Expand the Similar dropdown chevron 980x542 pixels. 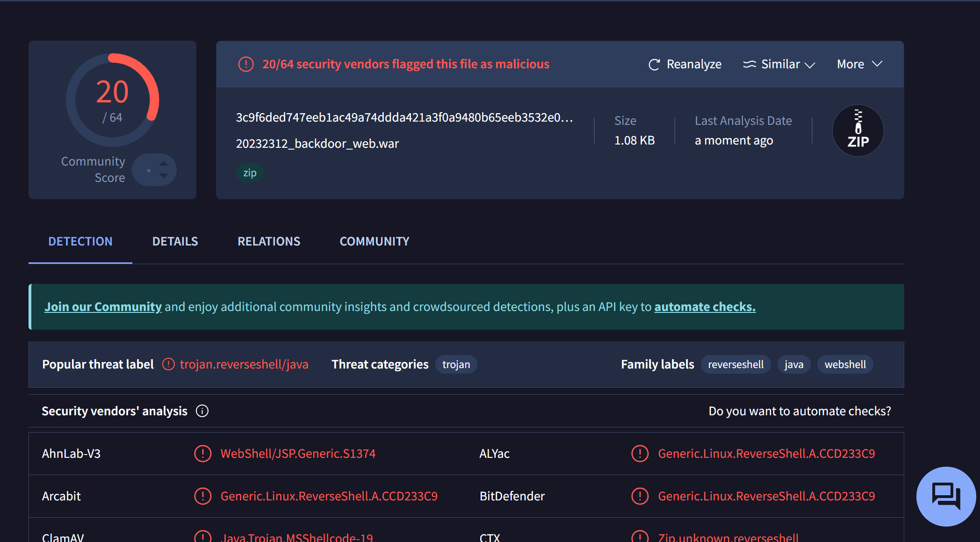pos(810,65)
